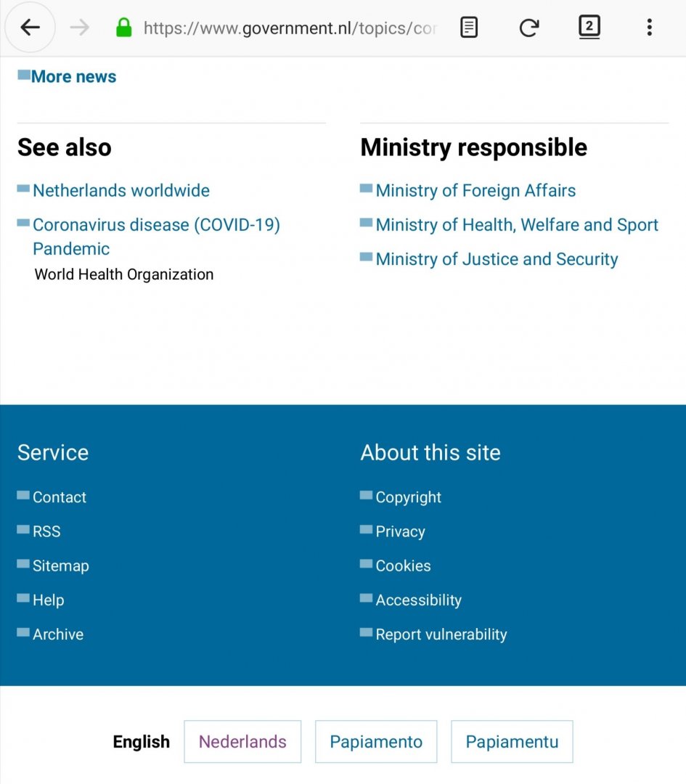
Task: Open the tab switcher showing 2 tabs
Action: 589,27
